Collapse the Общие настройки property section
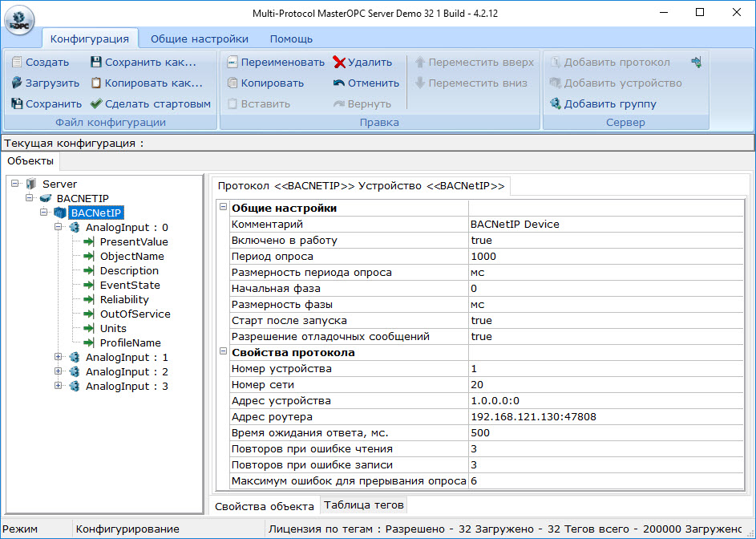Screen dimensions: 756x539 point(223,206)
